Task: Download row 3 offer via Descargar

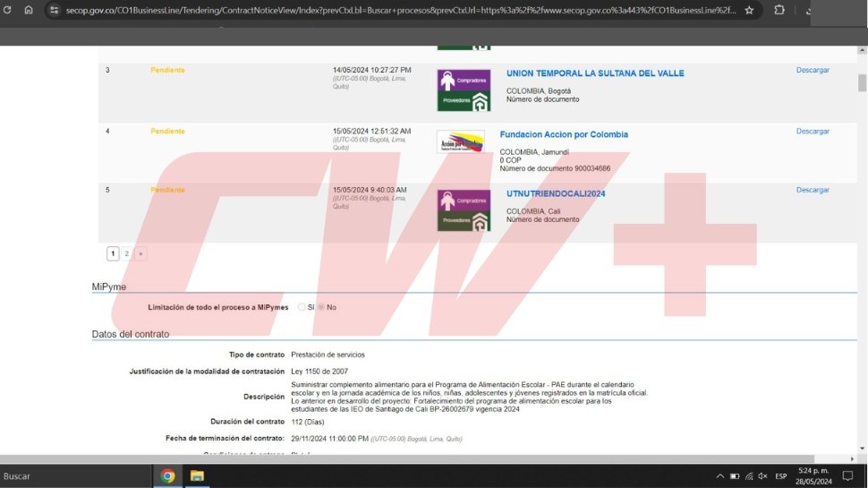Action: (813, 70)
